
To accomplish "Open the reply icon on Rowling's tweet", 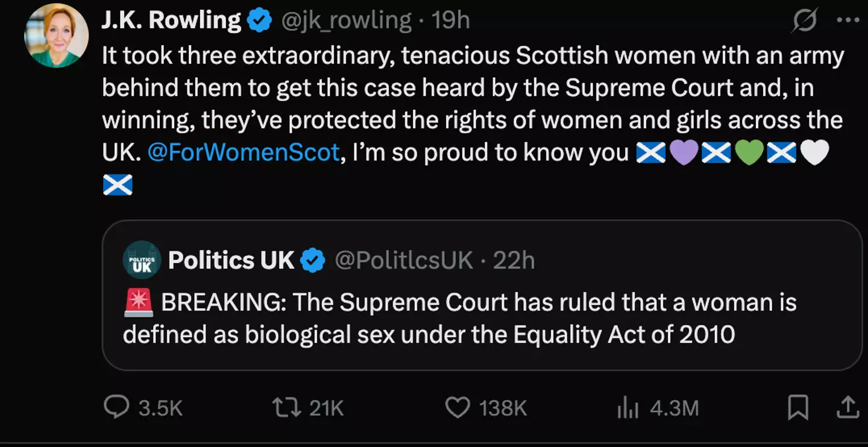I will coord(118,408).
